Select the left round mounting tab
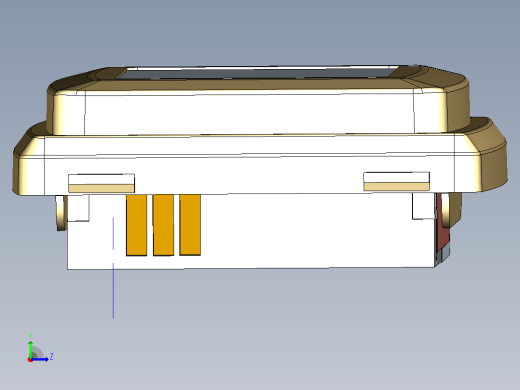 click(61, 213)
